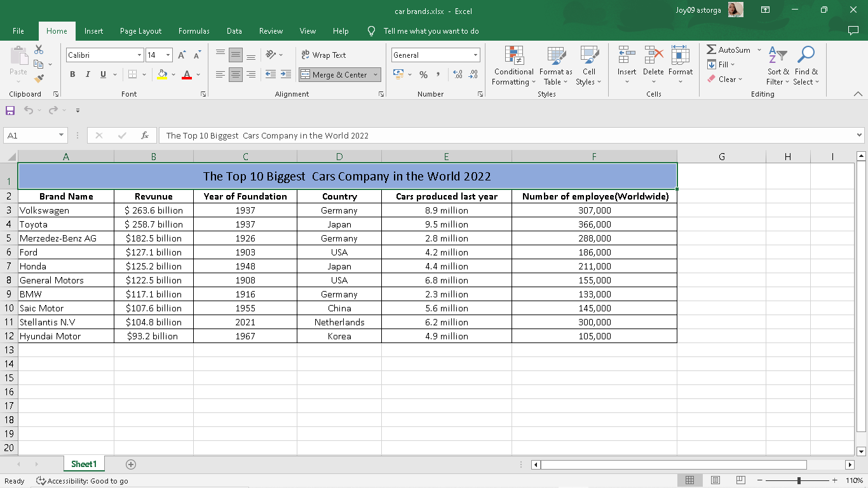Open the Name Box dropdown arrow
The image size is (868, 488).
61,135
